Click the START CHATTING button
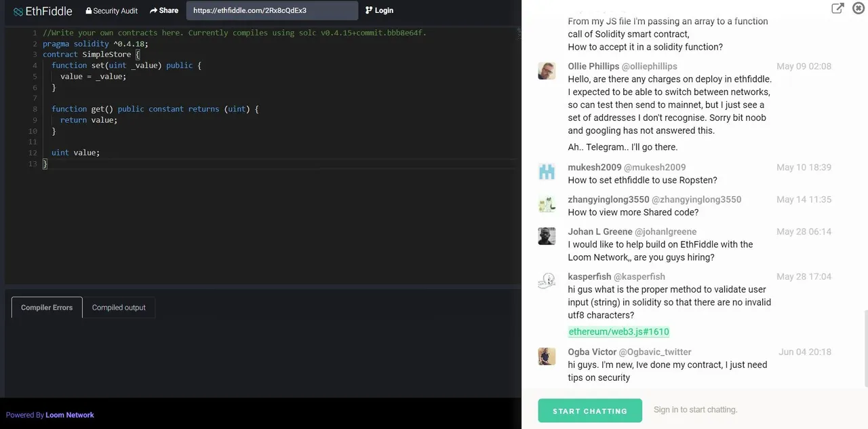The image size is (868, 429). click(x=590, y=411)
